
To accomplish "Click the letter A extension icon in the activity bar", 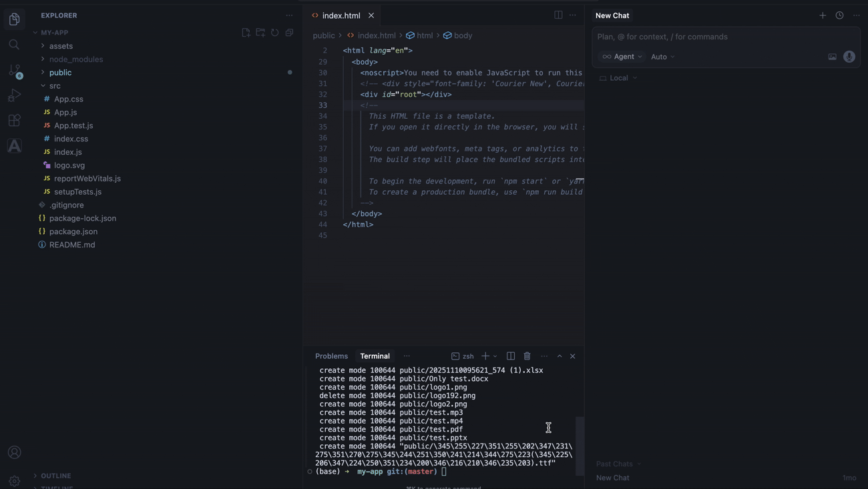I will (x=14, y=145).
